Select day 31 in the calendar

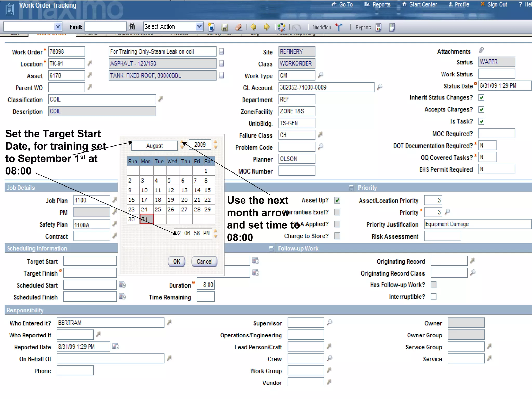pyautogui.click(x=147, y=219)
